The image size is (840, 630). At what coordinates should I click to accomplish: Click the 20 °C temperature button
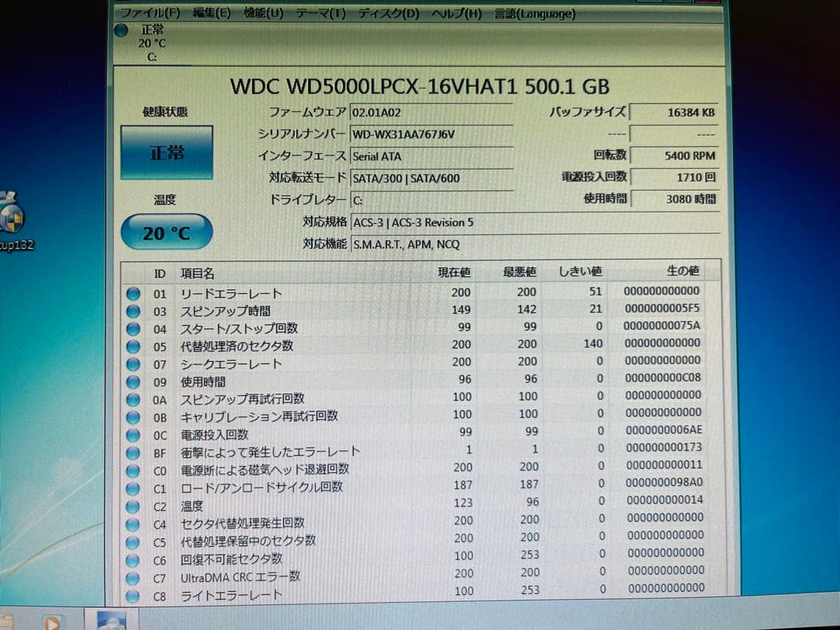point(166,232)
